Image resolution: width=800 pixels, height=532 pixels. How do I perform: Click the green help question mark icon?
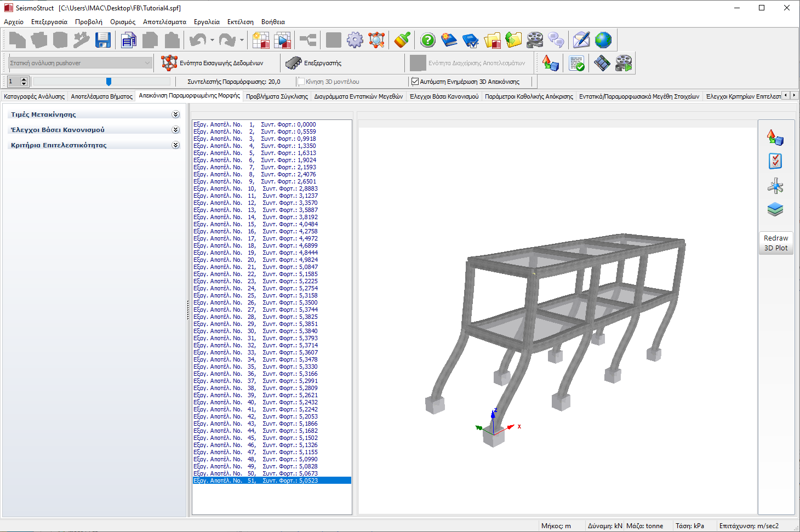[428, 40]
